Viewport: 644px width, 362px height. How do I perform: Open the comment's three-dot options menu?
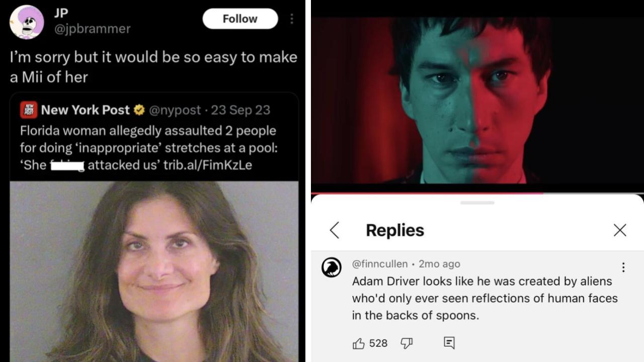(623, 267)
